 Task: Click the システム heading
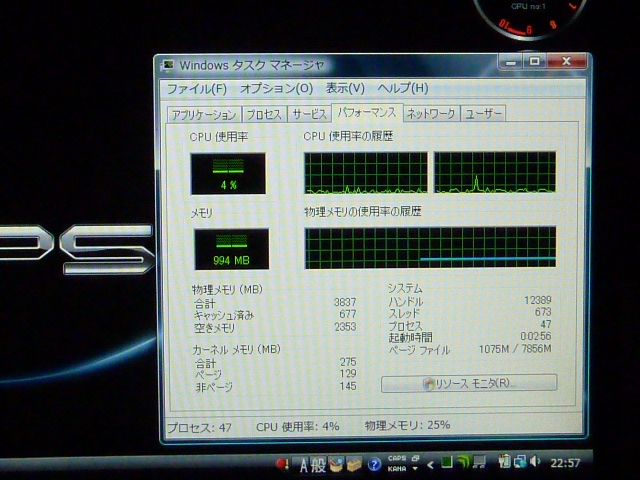coord(405,289)
